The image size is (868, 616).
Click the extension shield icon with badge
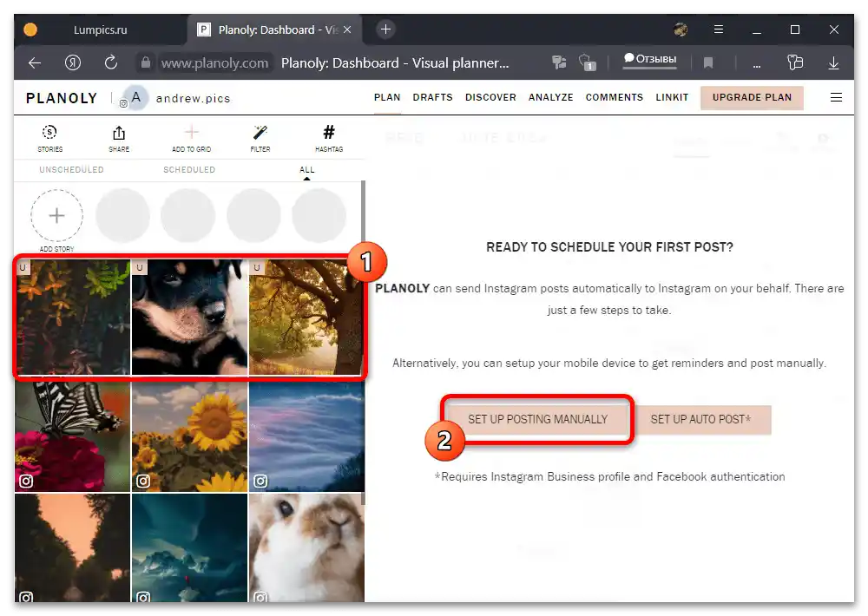pos(587,62)
